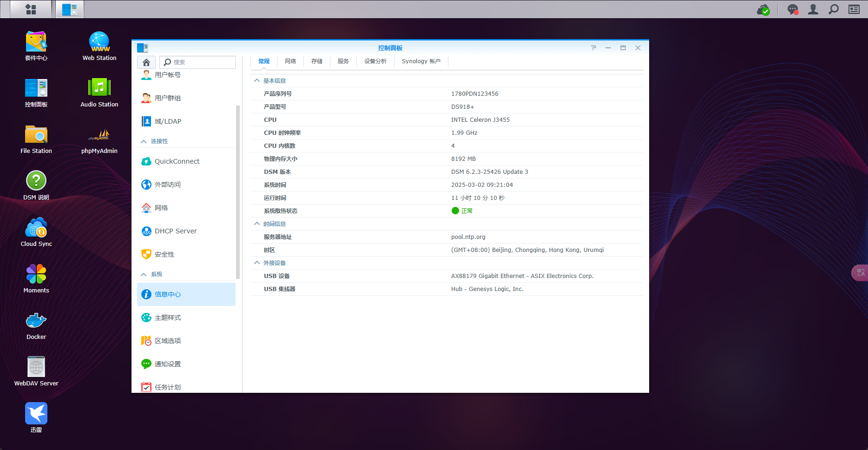868x450 pixels.
Task: Click NTP server pool.ntp.org value
Action: 468,237
